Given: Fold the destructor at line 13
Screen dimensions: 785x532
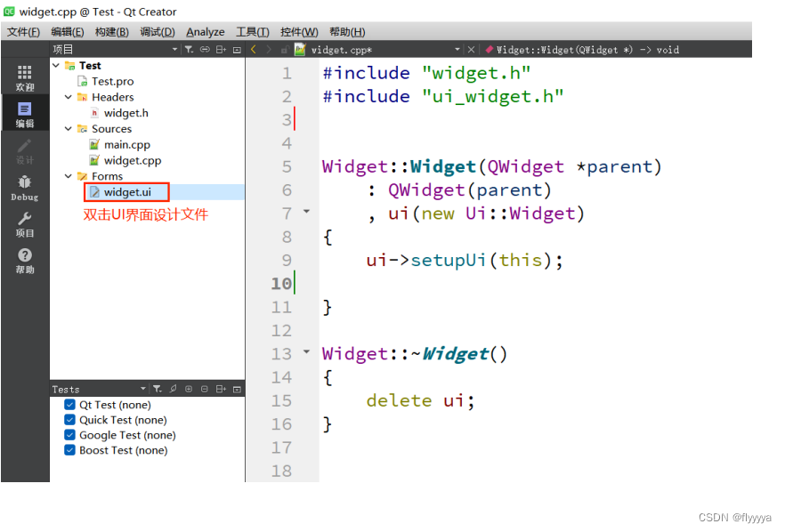Looking at the screenshot, I should pos(306,351).
